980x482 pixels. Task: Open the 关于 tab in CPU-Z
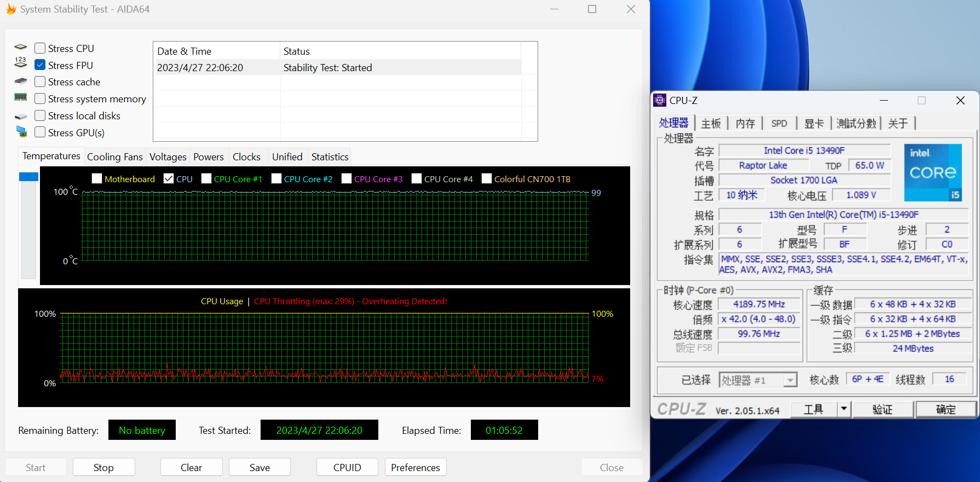(898, 124)
